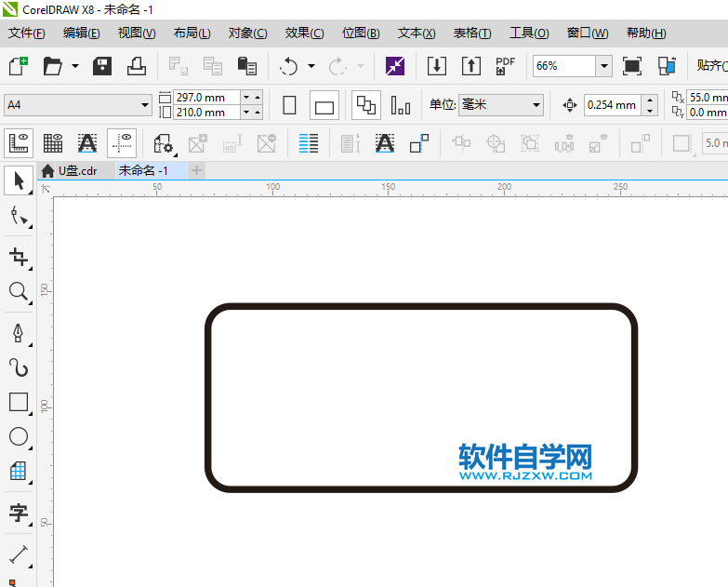Select the Crop tool
This screenshot has width=728, height=587.
[19, 257]
